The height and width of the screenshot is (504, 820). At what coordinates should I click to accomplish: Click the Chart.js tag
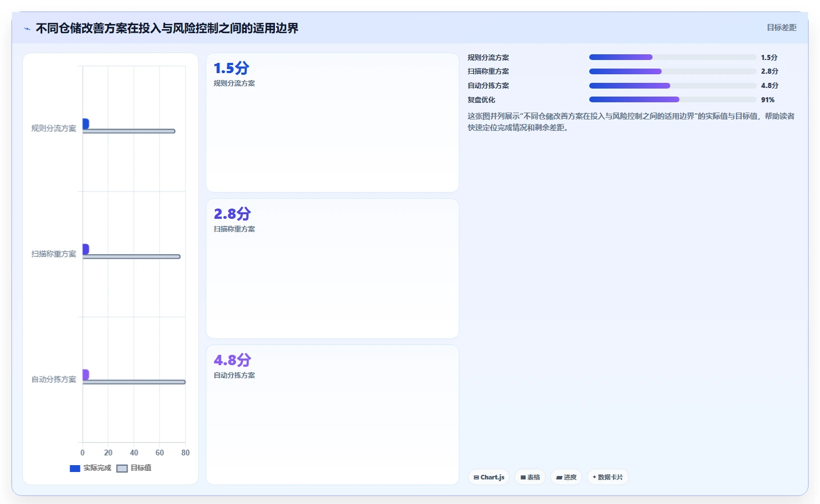(x=489, y=477)
